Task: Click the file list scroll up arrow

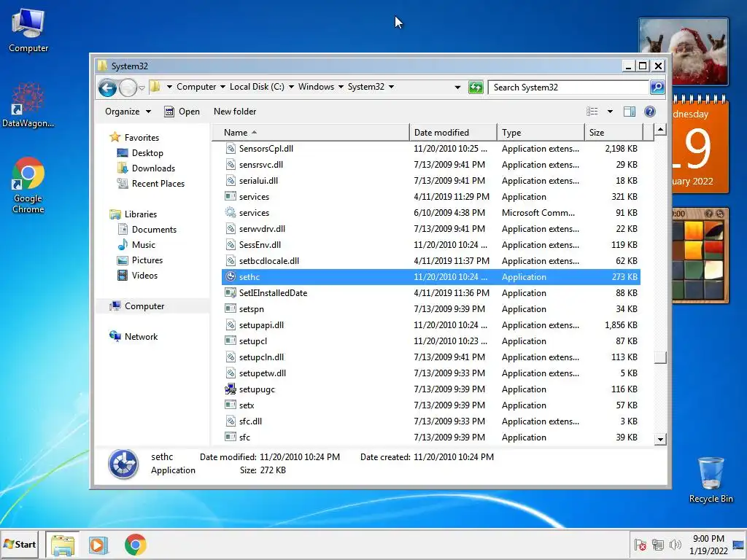Action: 660,130
